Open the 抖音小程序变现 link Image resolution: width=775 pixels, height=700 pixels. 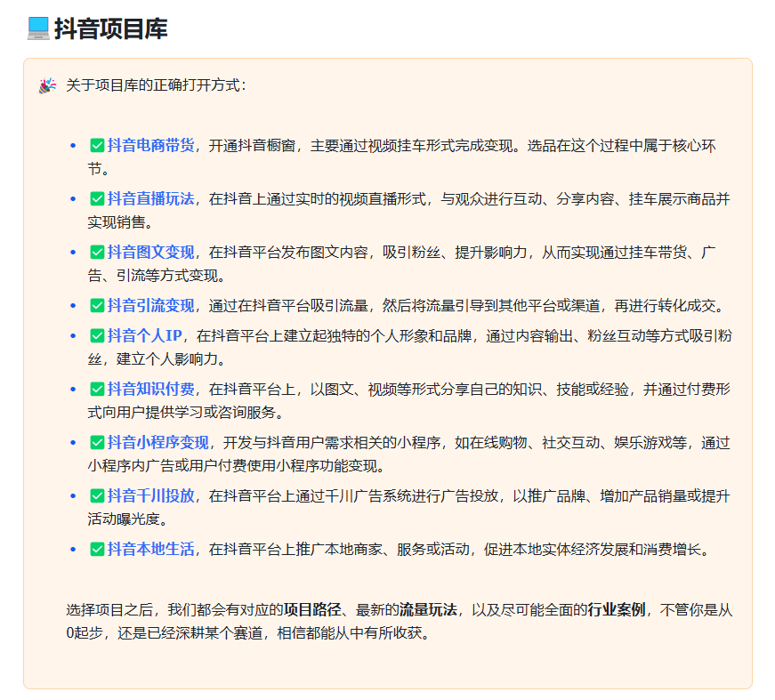(158, 442)
